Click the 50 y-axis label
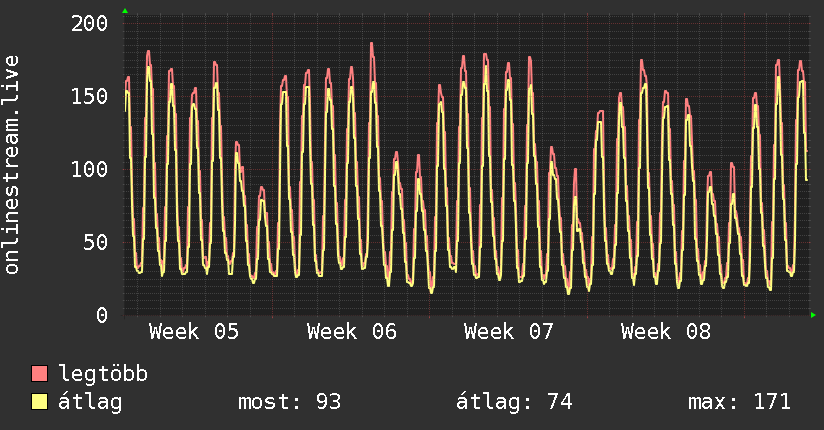This screenshot has width=824, height=430. (x=96, y=242)
